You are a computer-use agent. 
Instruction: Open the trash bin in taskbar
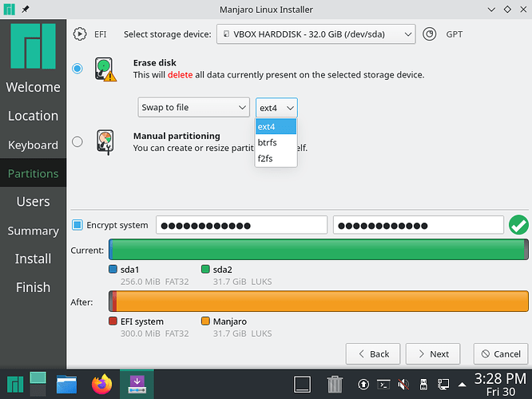coord(335,385)
